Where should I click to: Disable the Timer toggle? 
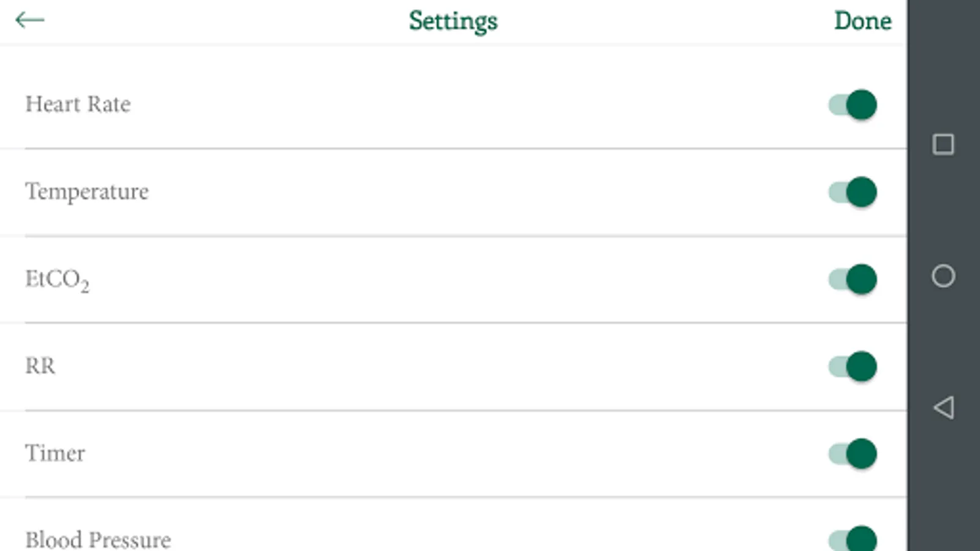click(x=853, y=454)
